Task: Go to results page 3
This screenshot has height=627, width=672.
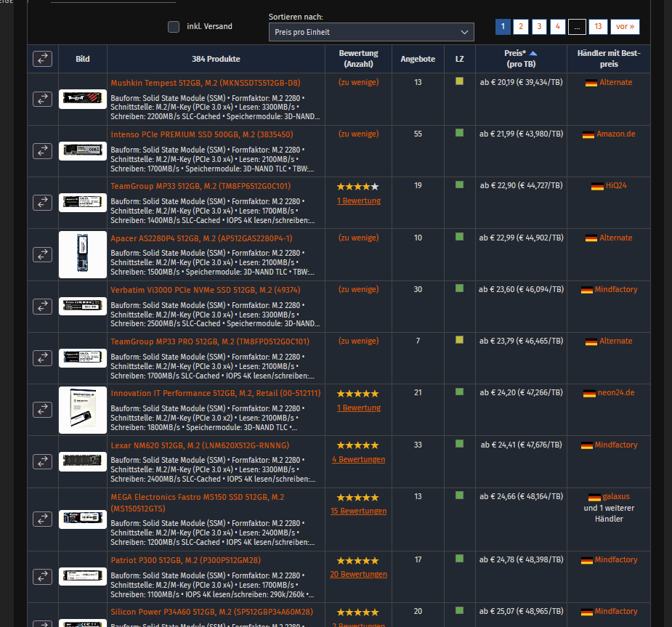Action: tap(539, 27)
